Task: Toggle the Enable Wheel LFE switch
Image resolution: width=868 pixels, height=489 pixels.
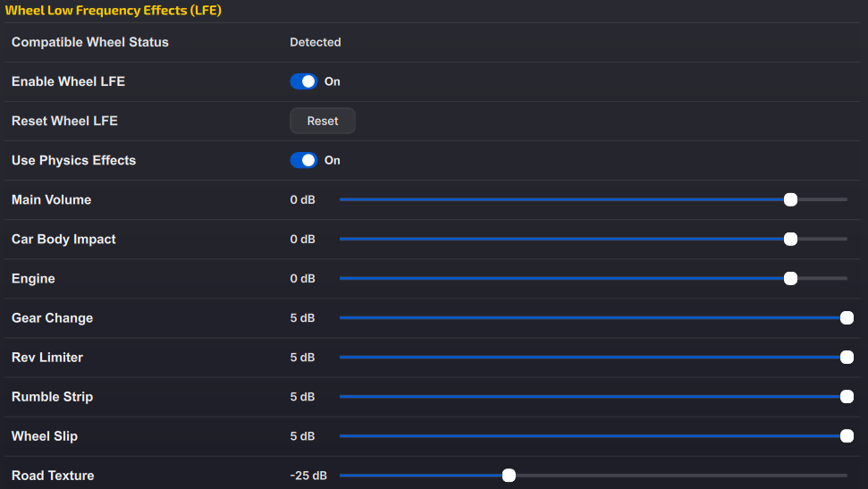Action: click(304, 81)
